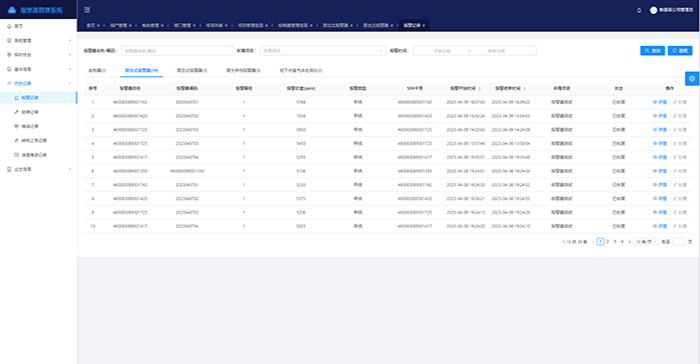Open the 10 条/页 page size dropdown
Viewport: 700px width, 364px height.
click(646, 242)
